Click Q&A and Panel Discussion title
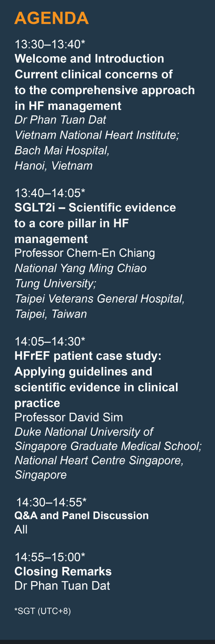The image size is (215, 644). pos(81,516)
